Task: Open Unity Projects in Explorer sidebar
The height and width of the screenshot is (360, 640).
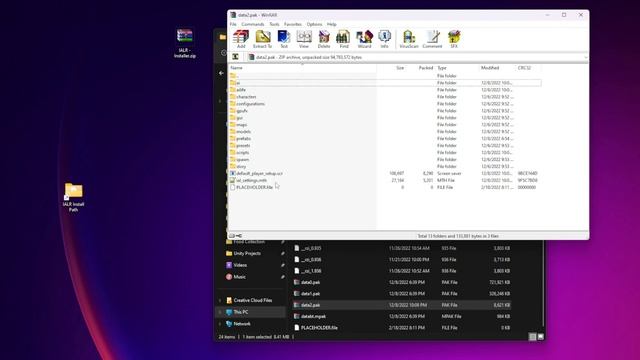Action: (x=247, y=253)
